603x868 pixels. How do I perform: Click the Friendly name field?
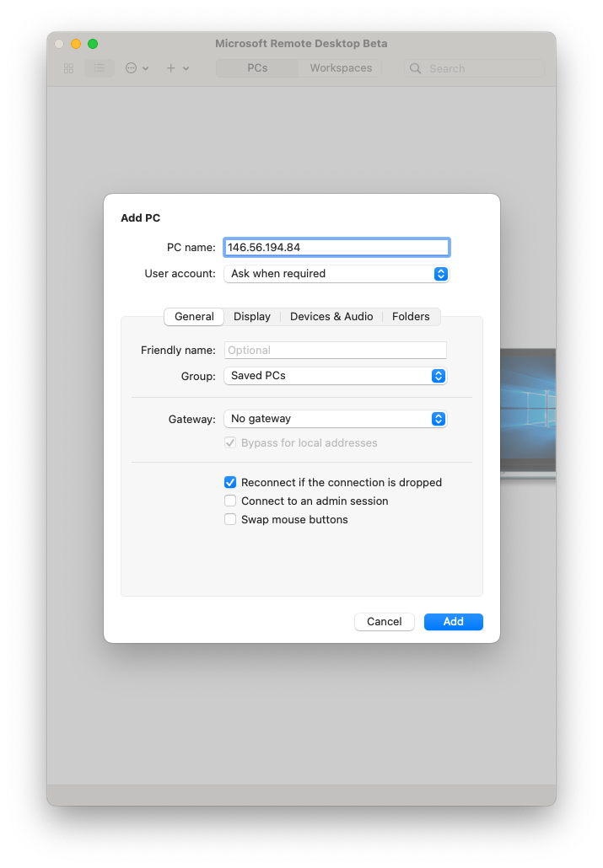point(336,351)
